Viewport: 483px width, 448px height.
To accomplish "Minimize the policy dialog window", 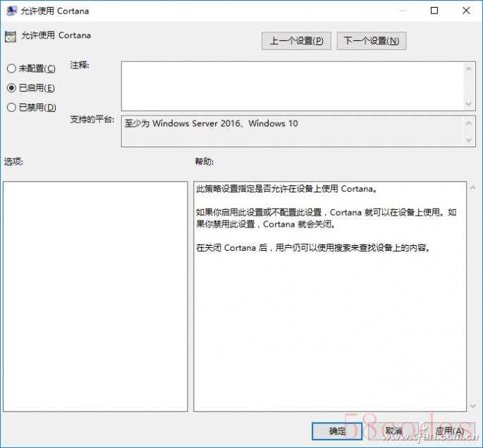I will 403,11.
